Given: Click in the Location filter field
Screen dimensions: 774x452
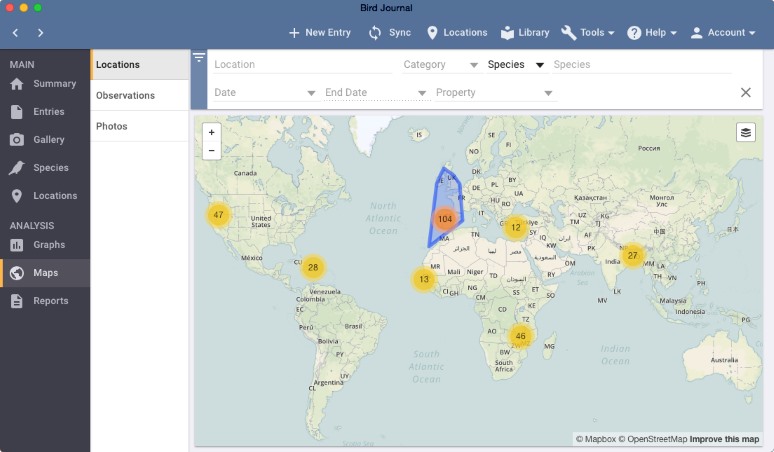Looking at the screenshot, I should (x=303, y=65).
